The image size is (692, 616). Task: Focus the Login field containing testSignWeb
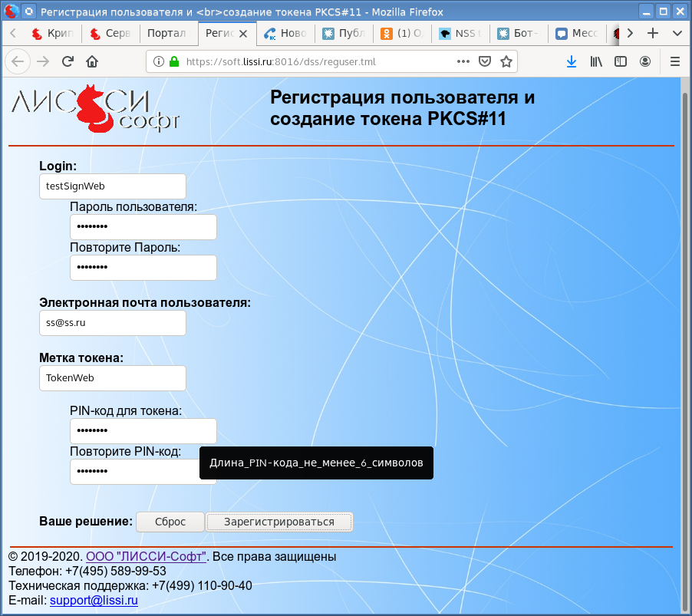click(x=112, y=186)
